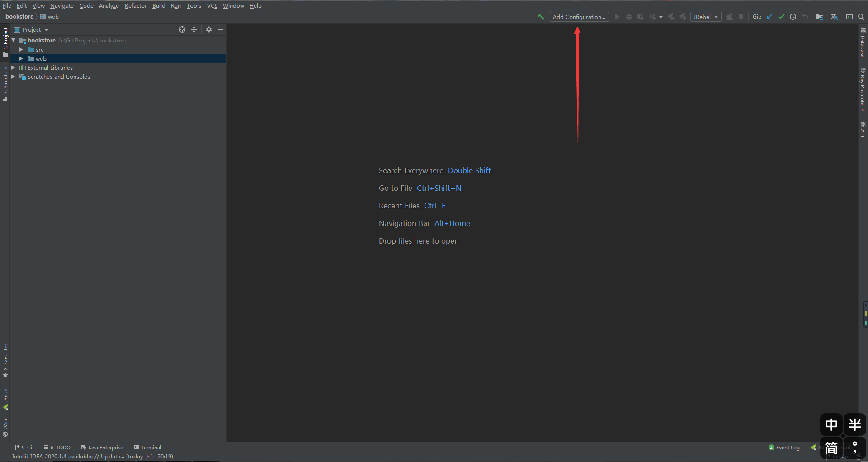Viewport: 868px width, 462px height.
Task: Open the Database side panel
Action: tap(863, 43)
